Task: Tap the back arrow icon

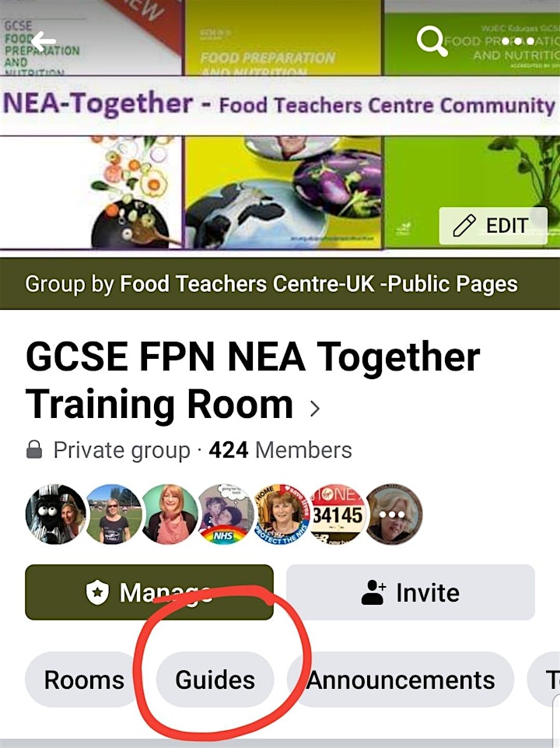Action: [44, 42]
